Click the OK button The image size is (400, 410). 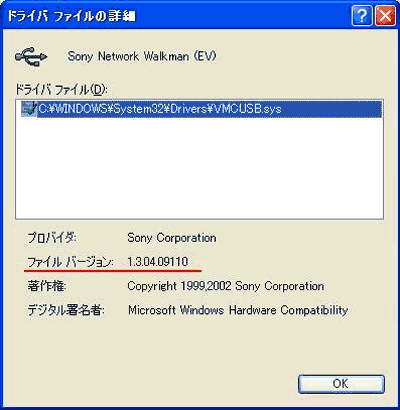pyautogui.click(x=341, y=384)
